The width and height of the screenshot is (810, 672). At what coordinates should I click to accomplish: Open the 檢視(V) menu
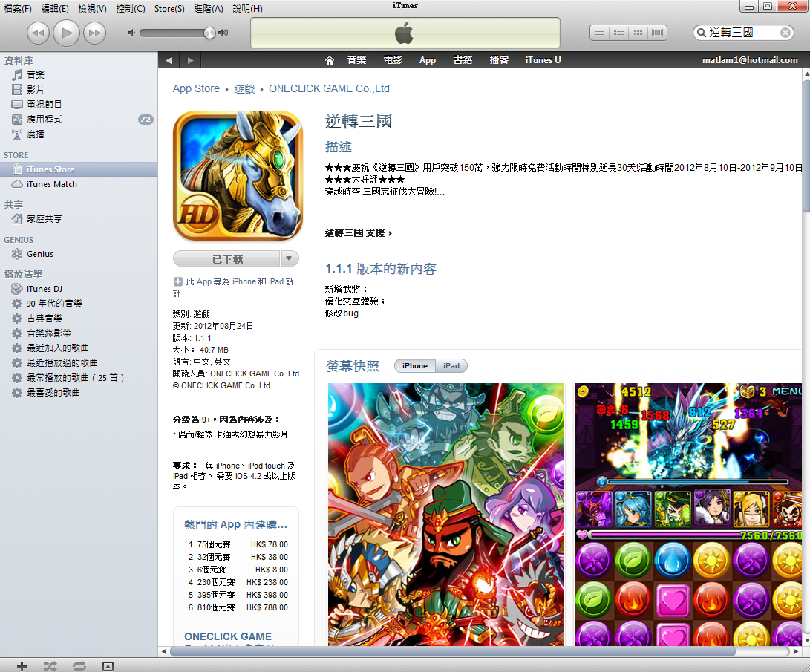click(93, 9)
